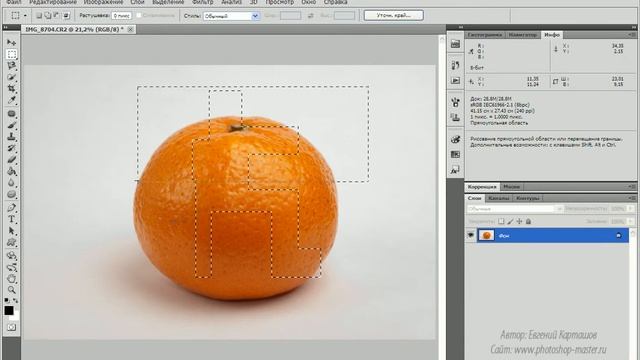Open the Коррекция panel options menu
The height and width of the screenshot is (360, 640).
tap(632, 187)
